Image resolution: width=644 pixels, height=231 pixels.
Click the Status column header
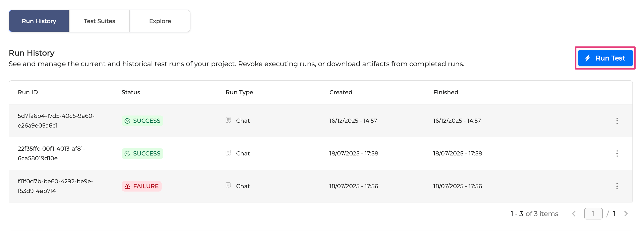point(131,92)
